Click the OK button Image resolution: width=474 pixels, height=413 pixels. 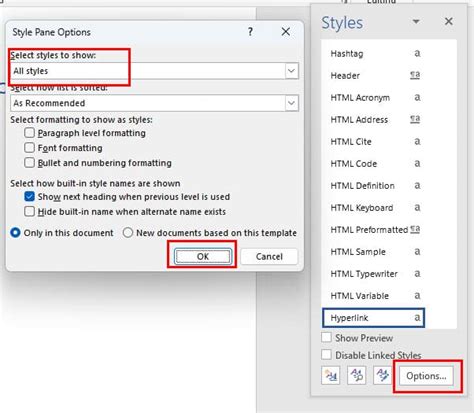tap(203, 256)
